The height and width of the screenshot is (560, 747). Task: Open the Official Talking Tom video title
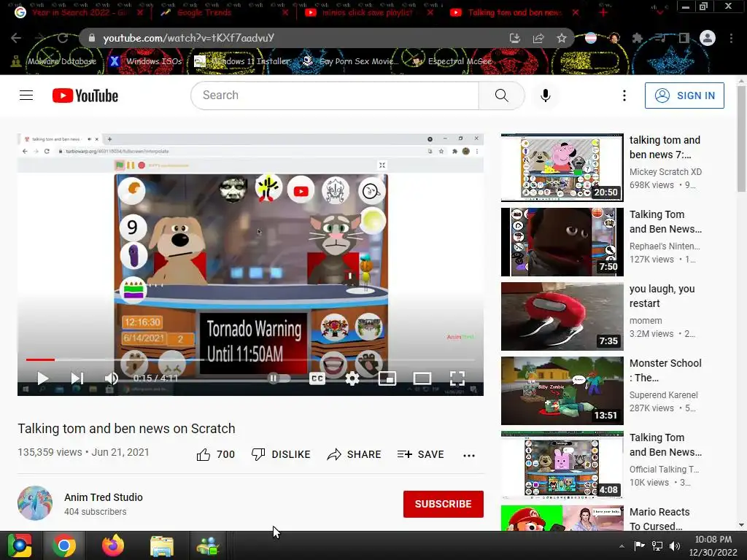[x=665, y=444]
